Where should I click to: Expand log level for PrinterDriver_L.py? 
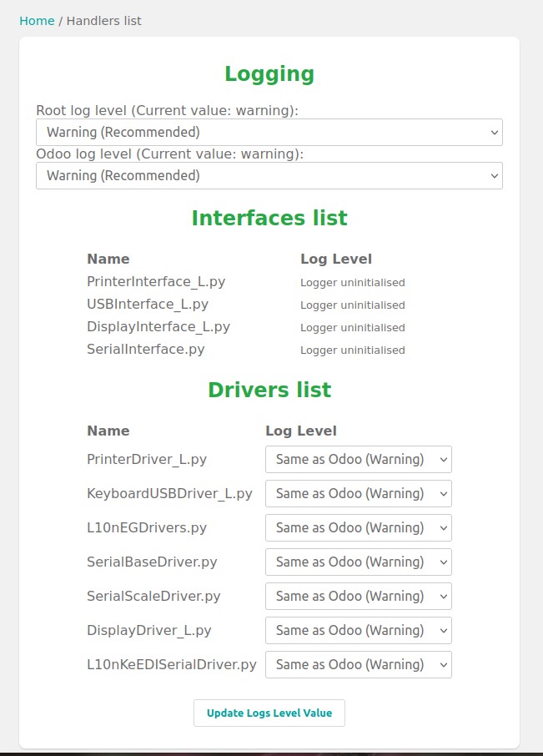pyautogui.click(x=359, y=460)
